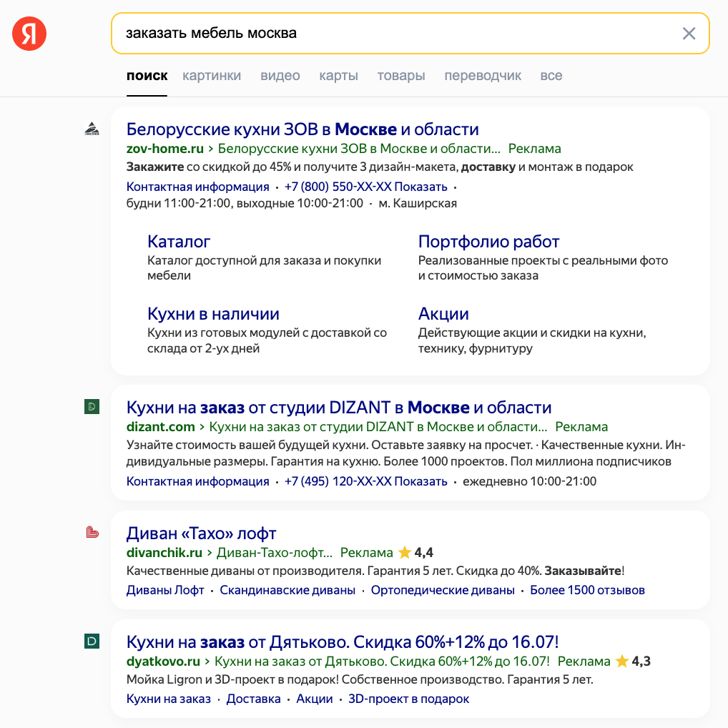Open ZOV 'Контактная информация' link
Image resolution: width=728 pixels, height=728 pixels.
(x=198, y=187)
